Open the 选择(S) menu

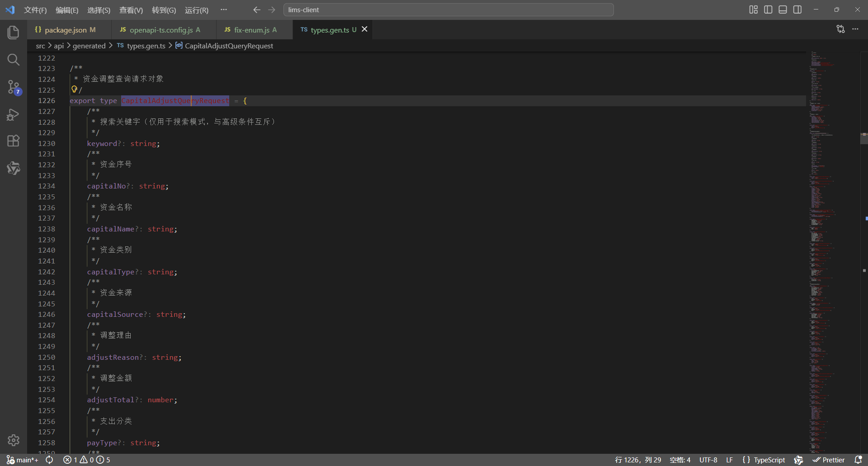click(99, 10)
